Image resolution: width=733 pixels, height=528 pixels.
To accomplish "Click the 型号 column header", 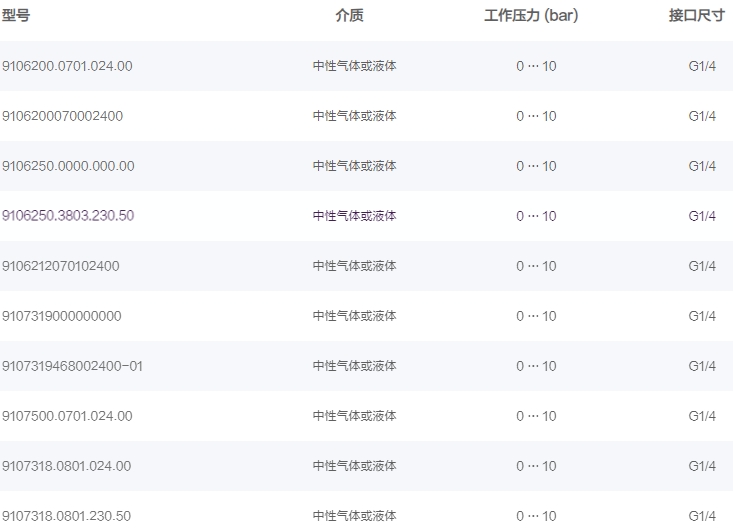I will point(16,15).
